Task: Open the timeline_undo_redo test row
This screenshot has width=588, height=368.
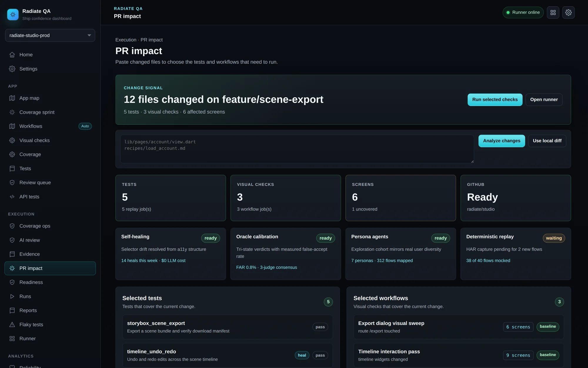Action: coord(228,355)
